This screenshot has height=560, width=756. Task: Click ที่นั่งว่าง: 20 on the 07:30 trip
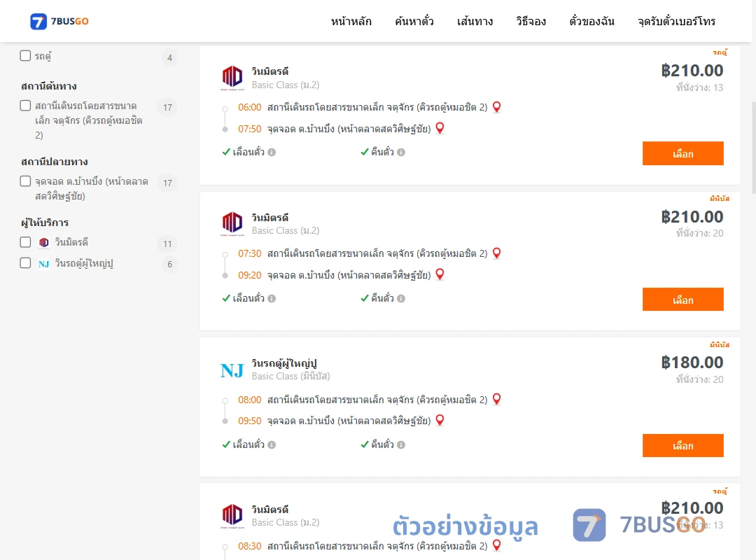tap(699, 234)
